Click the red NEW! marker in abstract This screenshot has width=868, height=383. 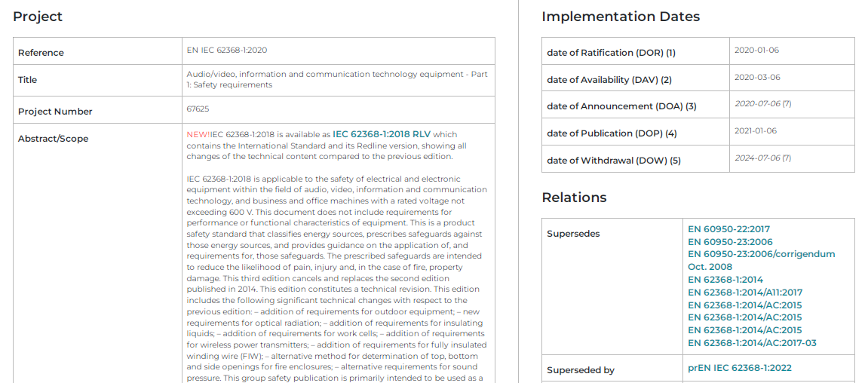coord(198,134)
